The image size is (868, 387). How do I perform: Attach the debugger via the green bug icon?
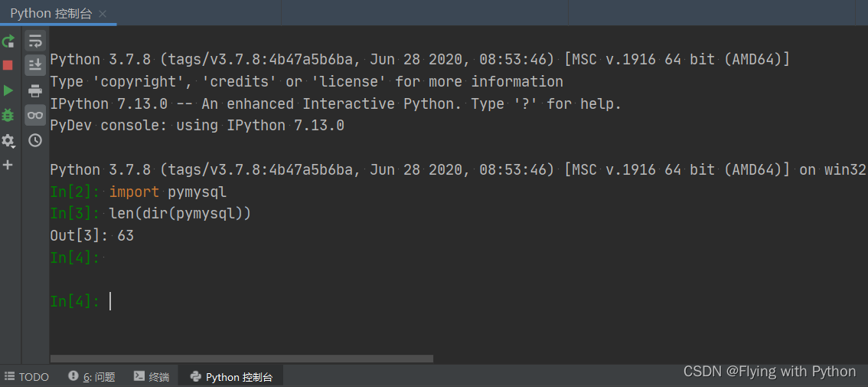(8, 115)
